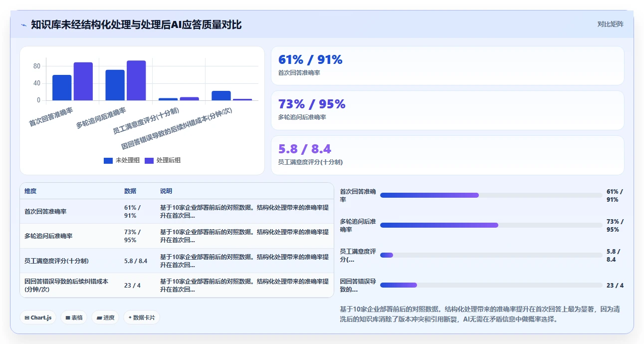Click the 处理后组 purple legend swatch
This screenshot has height=344, width=644.
coord(149,160)
